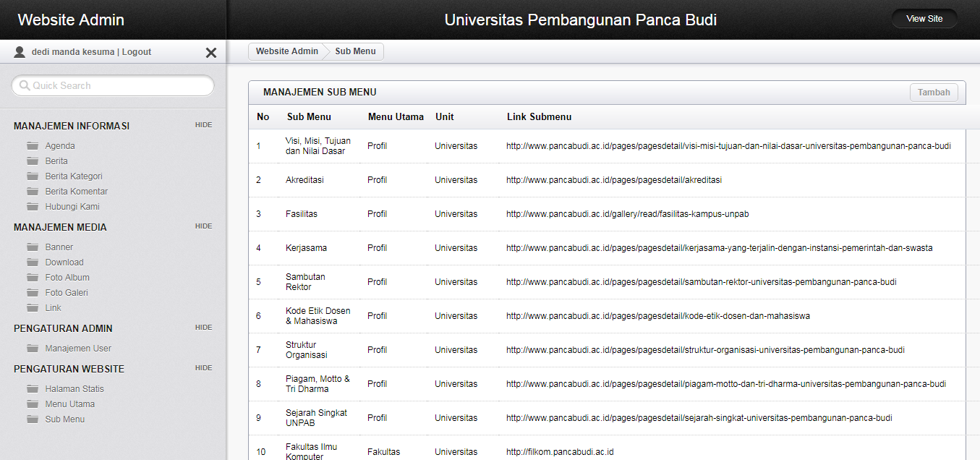The height and width of the screenshot is (460, 980).
Task: Open Berita Kategori in sidebar
Action: pos(74,176)
